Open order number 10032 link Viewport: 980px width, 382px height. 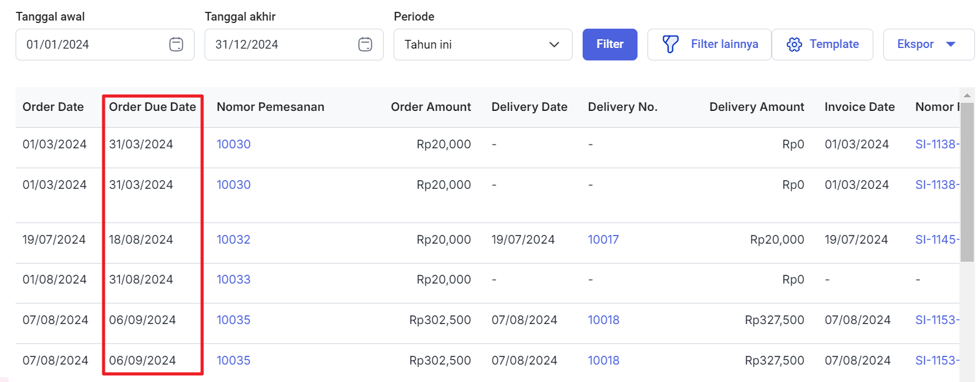click(x=233, y=239)
